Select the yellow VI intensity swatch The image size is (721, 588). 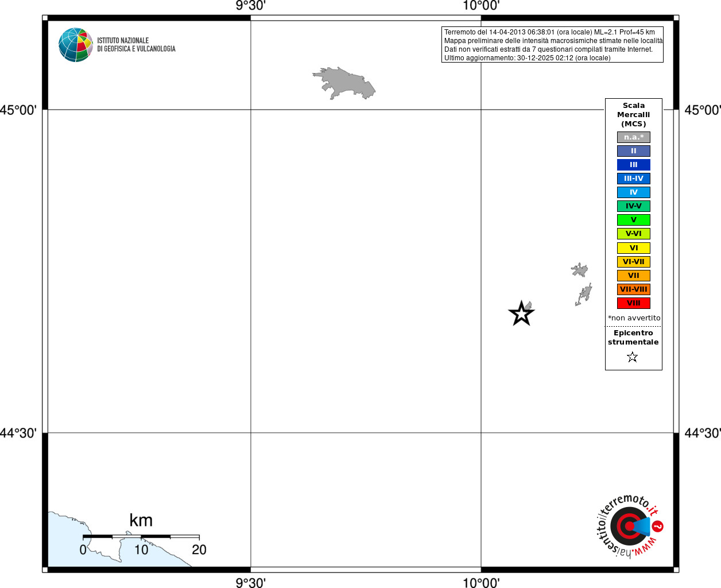click(x=634, y=248)
